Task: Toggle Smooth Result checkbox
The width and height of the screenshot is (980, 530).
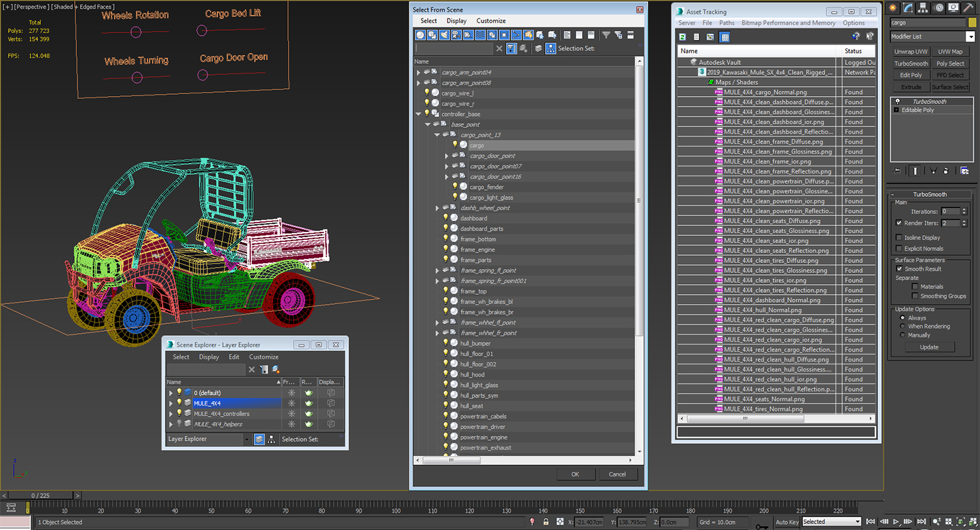Action: coord(899,269)
